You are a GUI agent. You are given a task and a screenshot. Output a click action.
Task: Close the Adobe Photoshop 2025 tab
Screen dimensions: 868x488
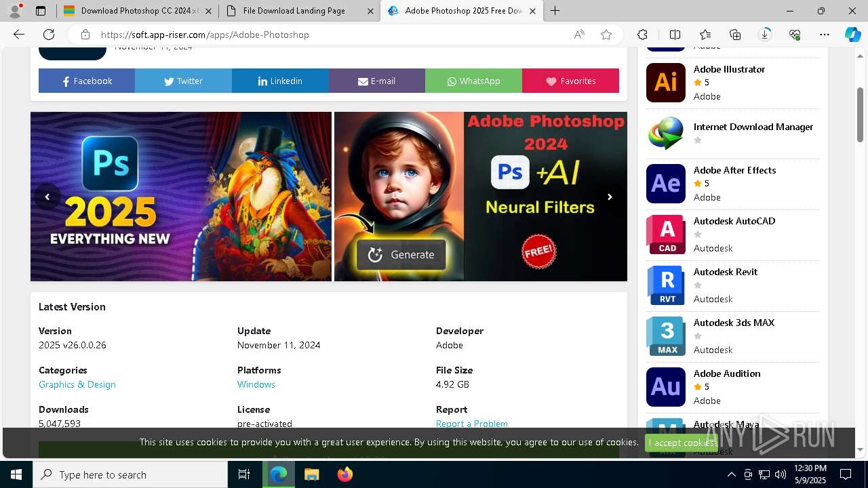click(532, 11)
